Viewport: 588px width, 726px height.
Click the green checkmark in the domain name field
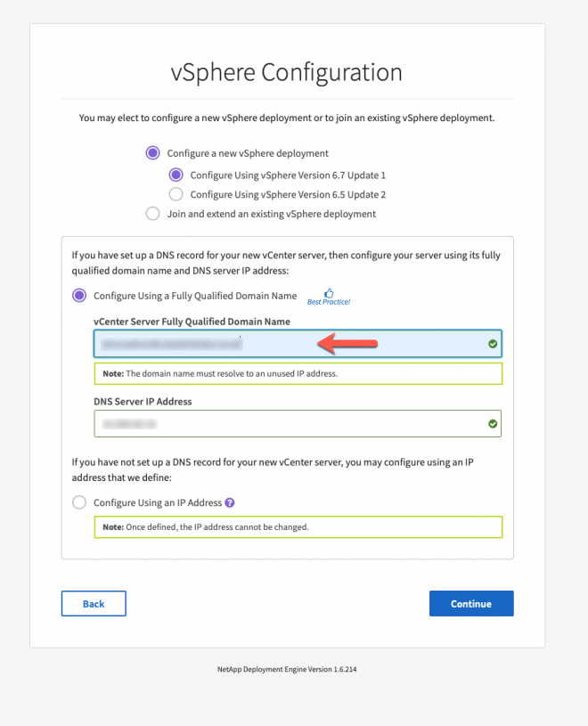click(x=491, y=343)
